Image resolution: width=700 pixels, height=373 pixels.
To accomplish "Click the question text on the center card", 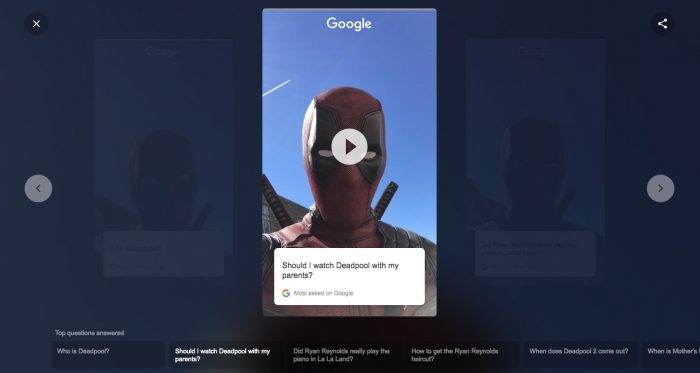I will pos(340,270).
